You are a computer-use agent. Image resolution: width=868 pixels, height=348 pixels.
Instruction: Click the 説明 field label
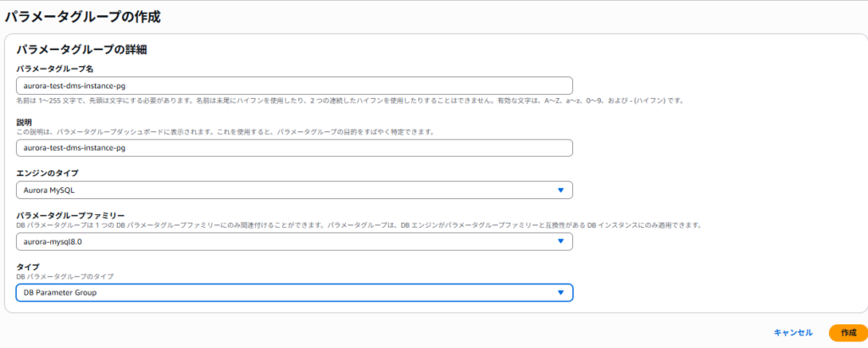24,122
